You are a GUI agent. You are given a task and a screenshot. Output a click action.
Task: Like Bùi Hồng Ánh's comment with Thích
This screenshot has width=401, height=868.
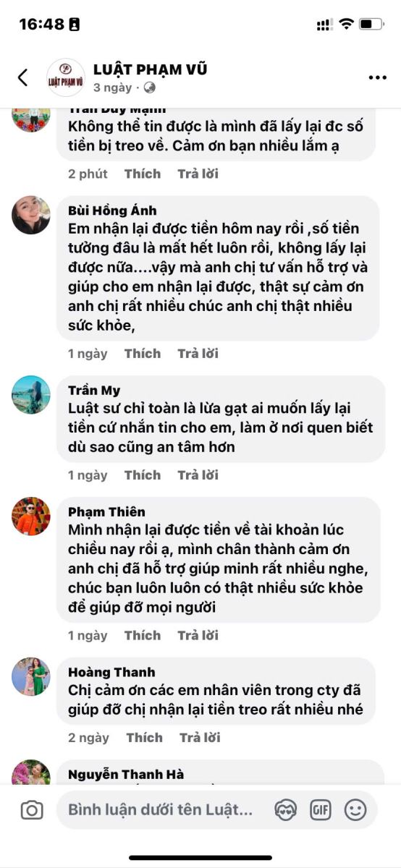143,354
